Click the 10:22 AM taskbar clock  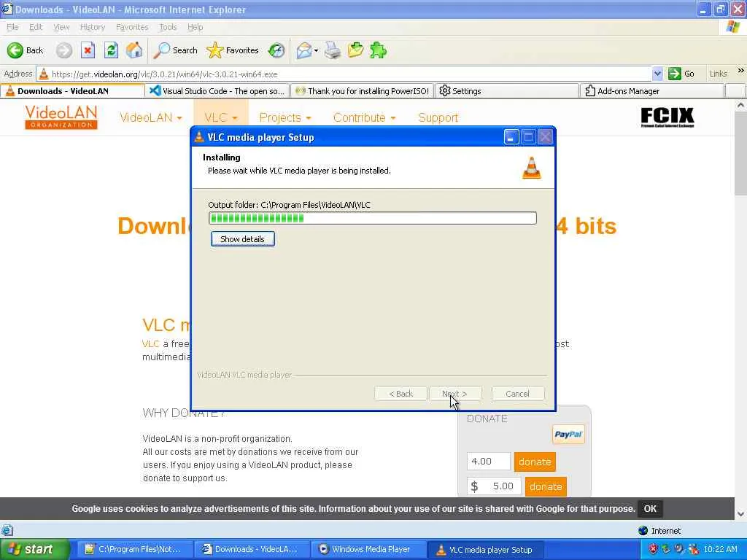click(x=720, y=549)
